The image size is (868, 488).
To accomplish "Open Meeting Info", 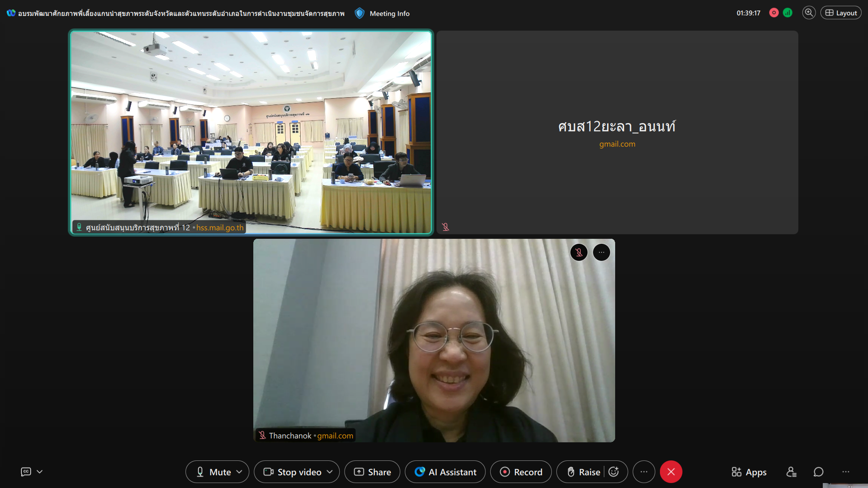I will pos(383,14).
